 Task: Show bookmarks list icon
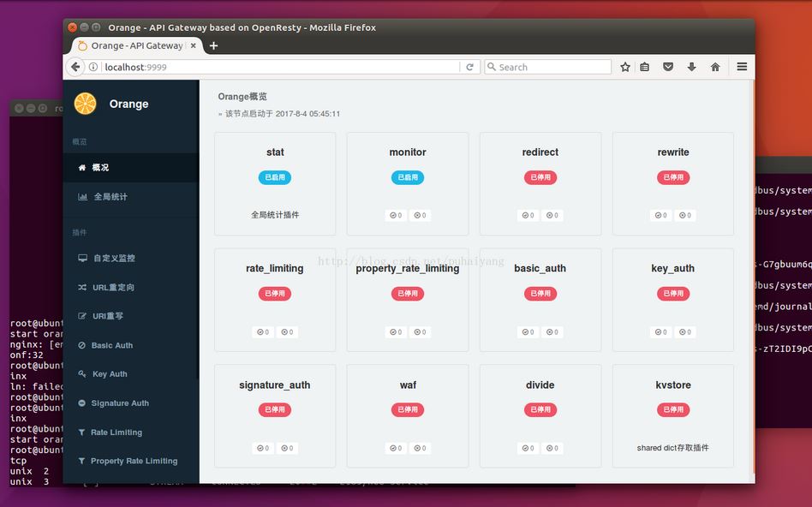pyautogui.click(x=645, y=67)
